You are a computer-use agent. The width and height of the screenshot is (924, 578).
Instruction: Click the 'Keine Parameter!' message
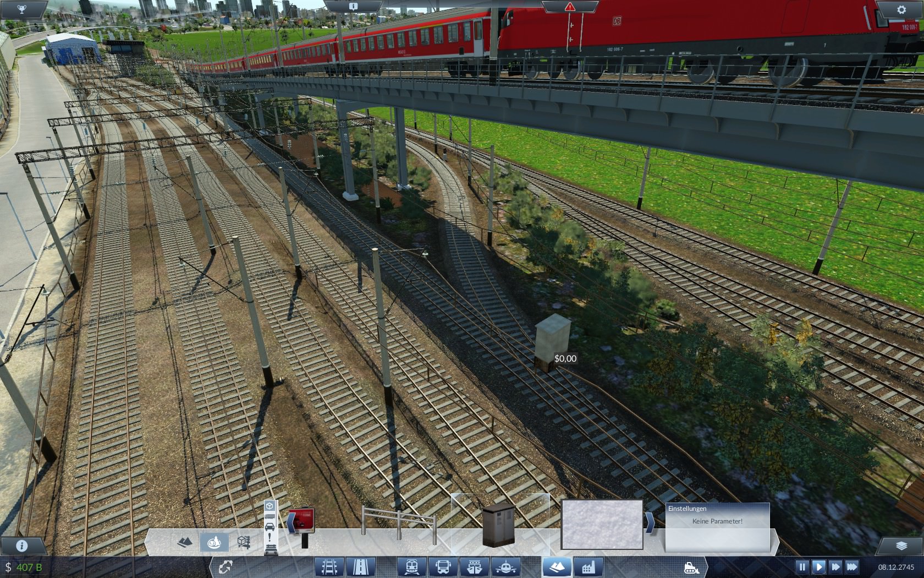tap(717, 521)
